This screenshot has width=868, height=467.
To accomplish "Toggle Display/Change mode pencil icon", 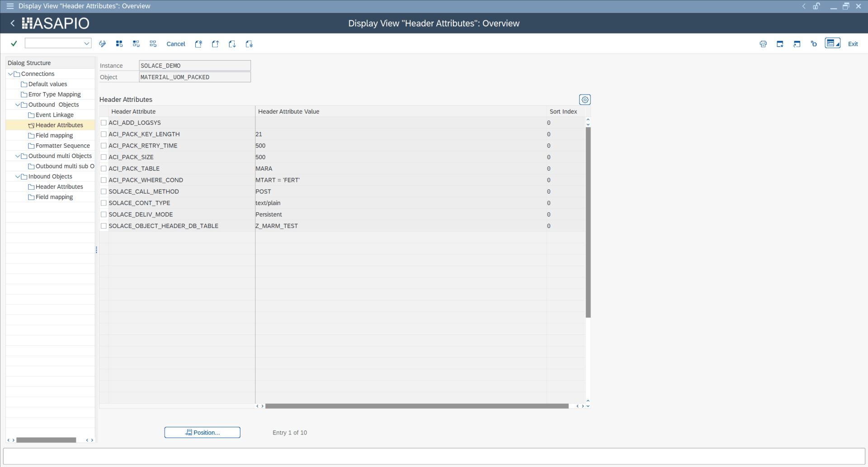I will pos(103,44).
